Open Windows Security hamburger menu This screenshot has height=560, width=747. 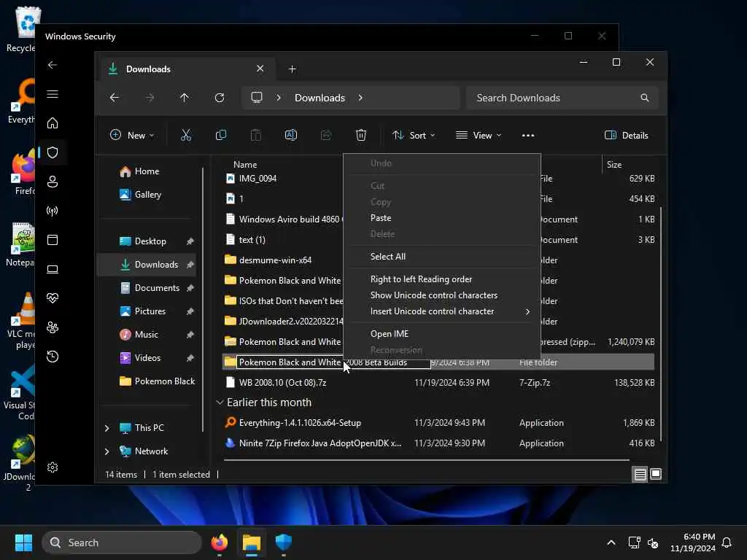tap(53, 94)
